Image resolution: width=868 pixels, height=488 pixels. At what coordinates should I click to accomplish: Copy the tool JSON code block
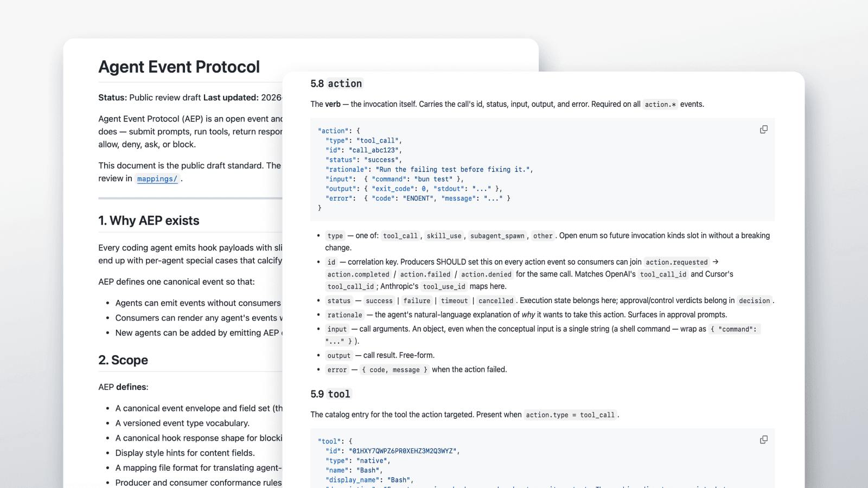tap(764, 440)
